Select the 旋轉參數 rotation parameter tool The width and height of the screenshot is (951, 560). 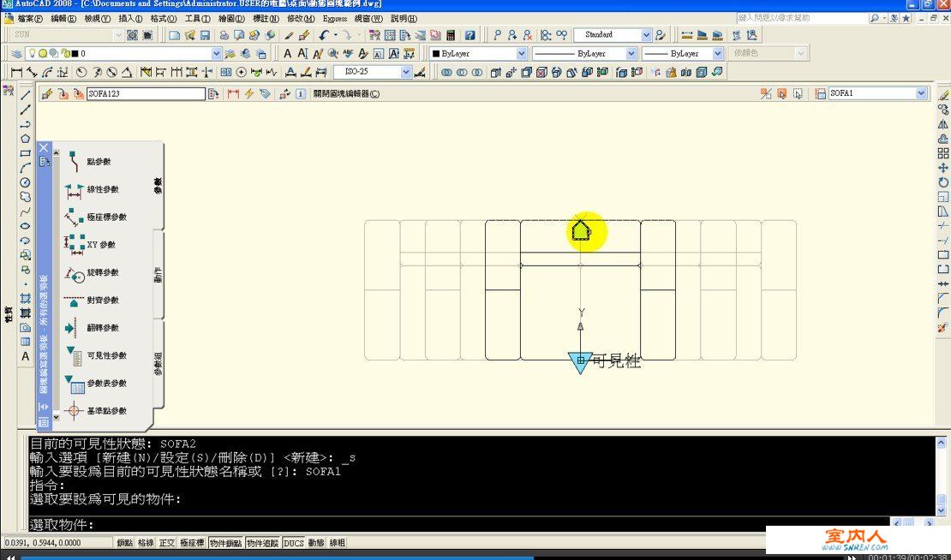point(91,273)
